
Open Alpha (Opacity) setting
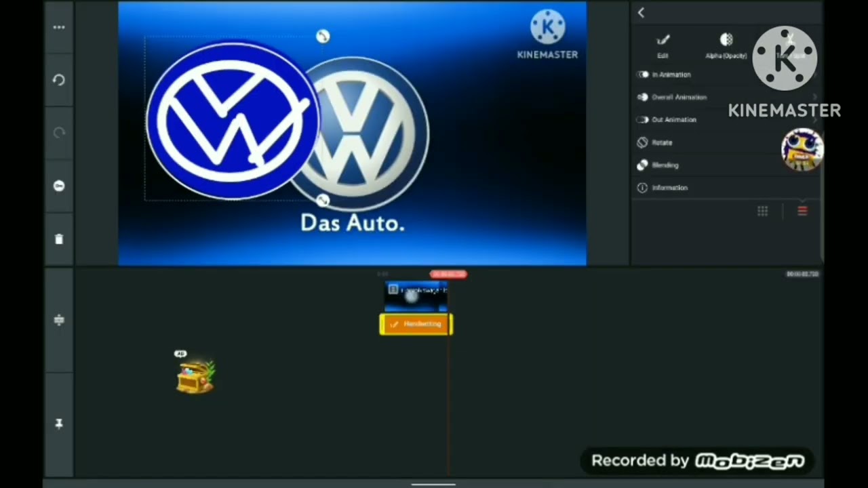point(726,46)
